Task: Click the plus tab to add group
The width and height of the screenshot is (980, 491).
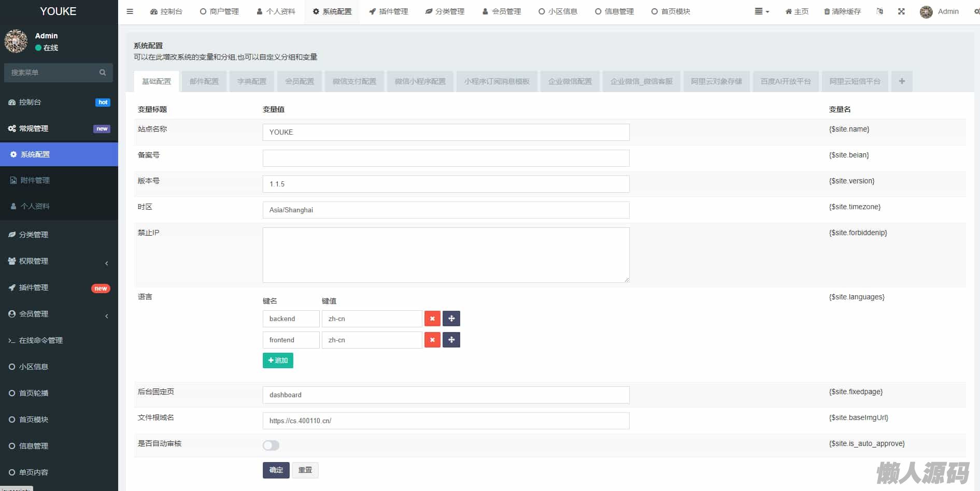Action: point(902,81)
